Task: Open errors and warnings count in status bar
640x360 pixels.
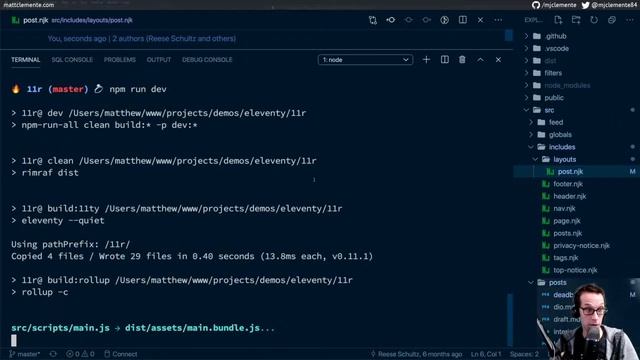Action: click(x=80, y=354)
